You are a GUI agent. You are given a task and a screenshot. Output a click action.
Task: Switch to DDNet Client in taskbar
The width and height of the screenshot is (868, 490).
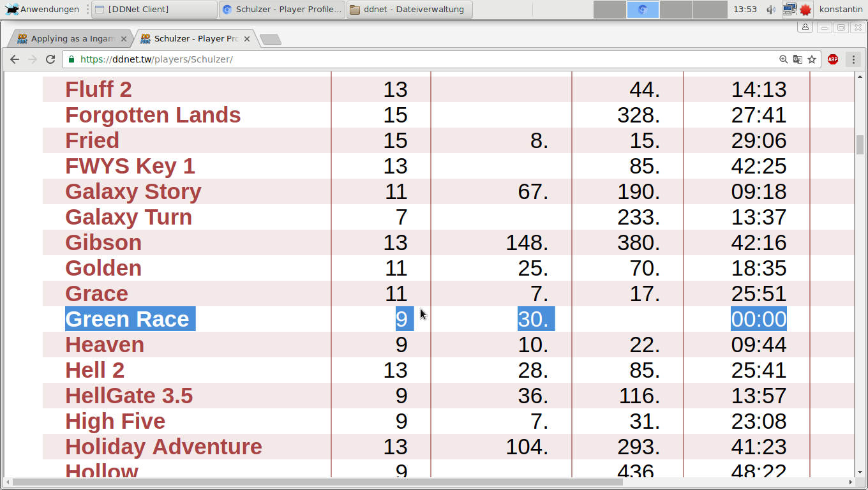tap(154, 10)
